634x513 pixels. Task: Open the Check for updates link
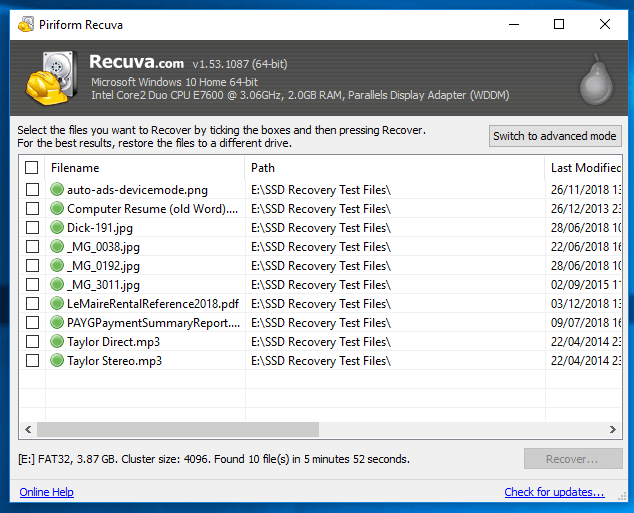[x=554, y=492]
